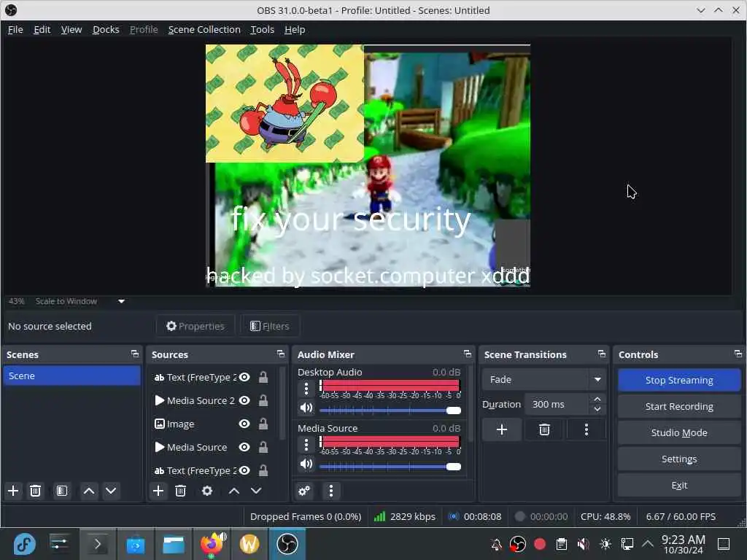Open Edit menu

42,29
